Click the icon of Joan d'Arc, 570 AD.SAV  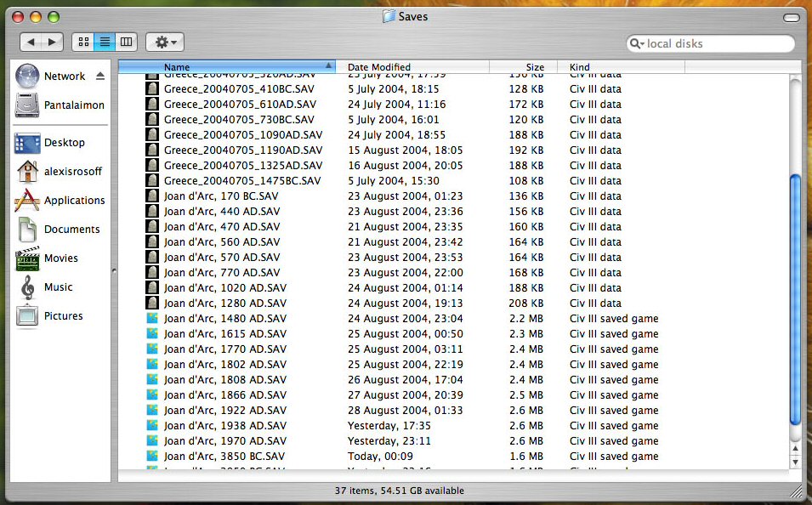[x=151, y=257]
